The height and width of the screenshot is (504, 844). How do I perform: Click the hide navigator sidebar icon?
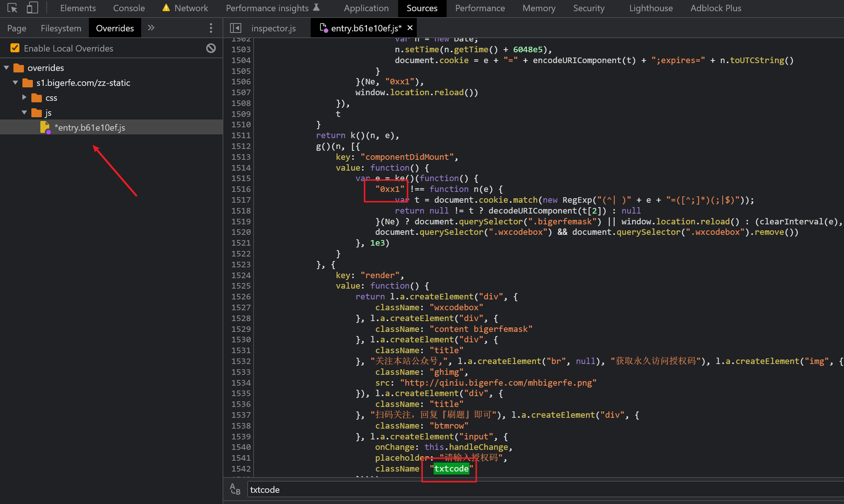(x=236, y=28)
